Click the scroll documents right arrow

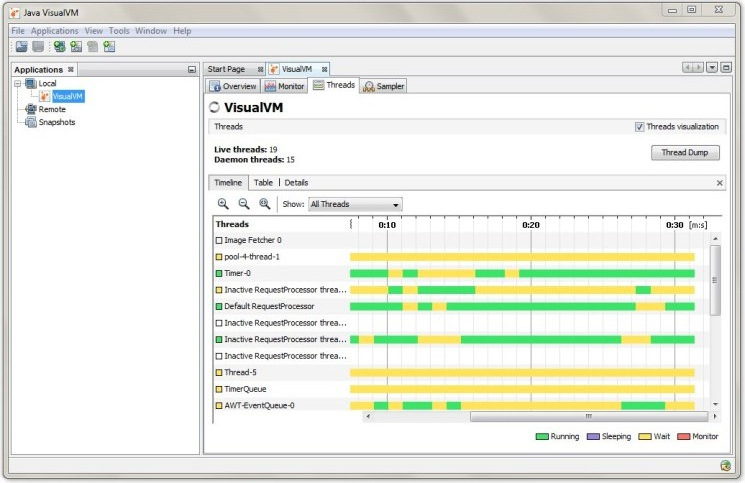(698, 67)
